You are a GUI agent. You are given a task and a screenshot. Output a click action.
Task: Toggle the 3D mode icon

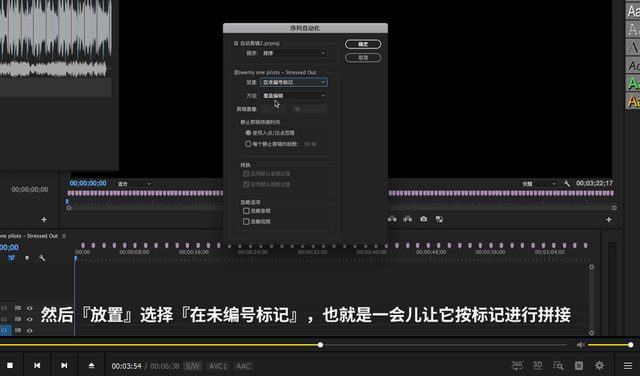tap(537, 365)
